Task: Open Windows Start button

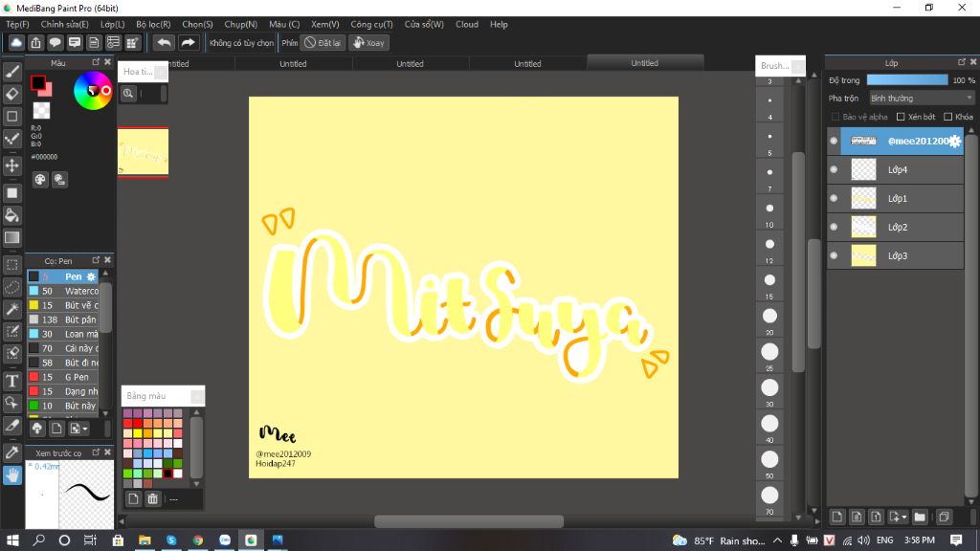Action: [11, 540]
